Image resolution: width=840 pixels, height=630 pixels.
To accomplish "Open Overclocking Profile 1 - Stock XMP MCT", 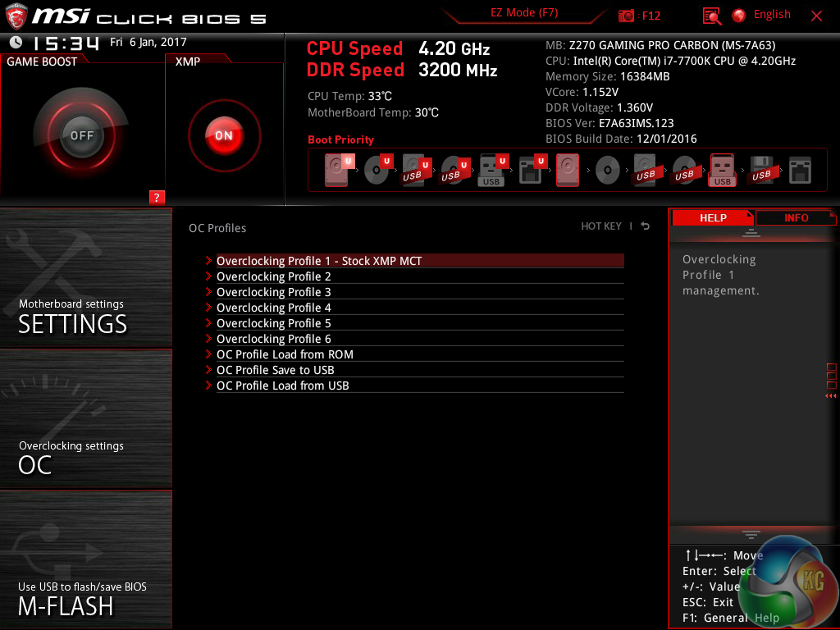I will tap(420, 261).
